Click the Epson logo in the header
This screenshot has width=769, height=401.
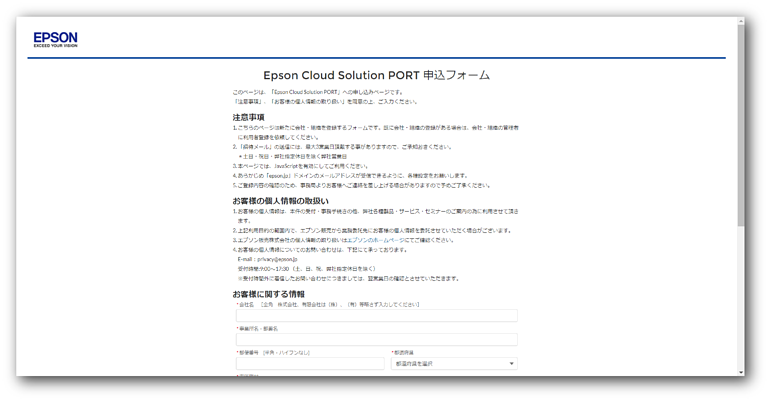(55, 39)
